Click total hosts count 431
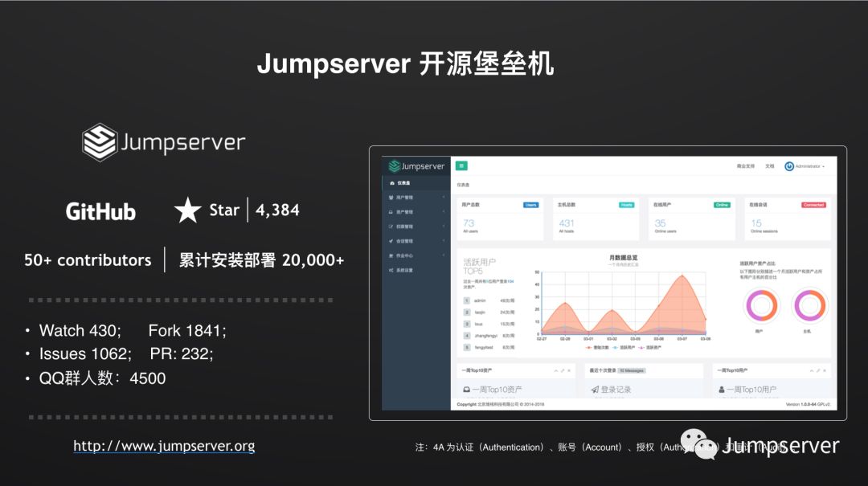868x486 pixels. point(567,223)
